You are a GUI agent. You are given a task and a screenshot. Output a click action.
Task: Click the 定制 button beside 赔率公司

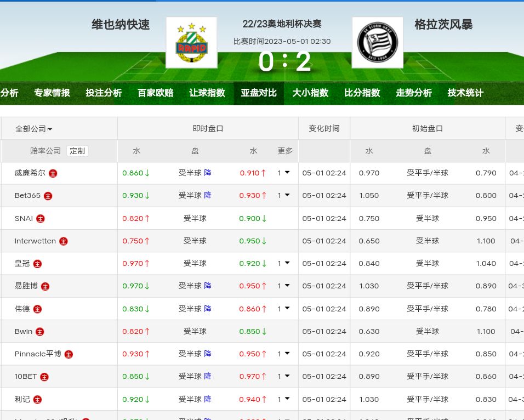(77, 151)
